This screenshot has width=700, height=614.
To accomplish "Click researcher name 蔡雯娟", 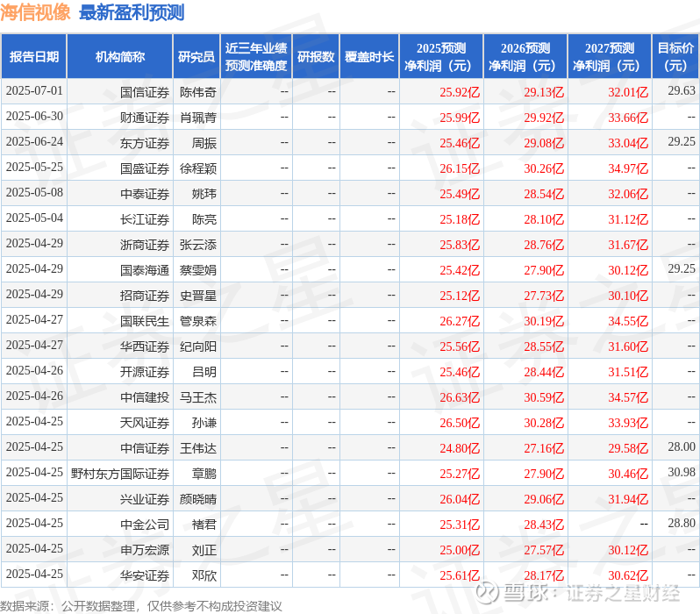I will 198,271.
